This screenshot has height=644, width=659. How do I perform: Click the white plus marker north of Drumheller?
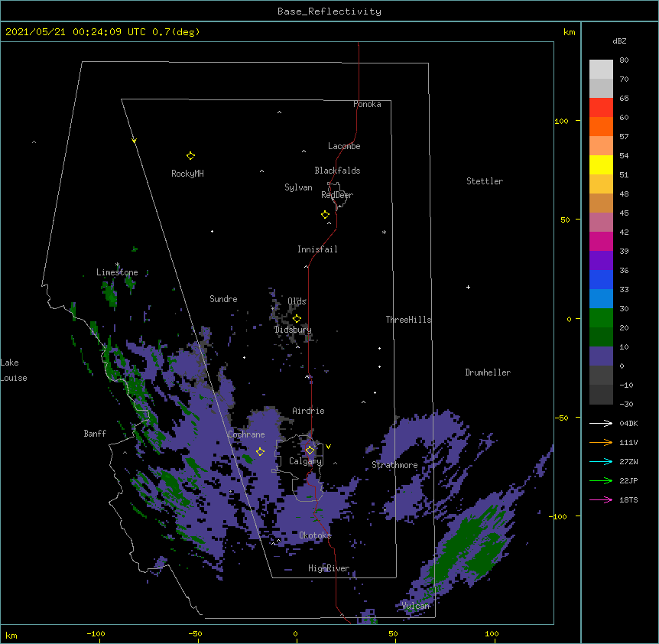pyautogui.click(x=468, y=288)
